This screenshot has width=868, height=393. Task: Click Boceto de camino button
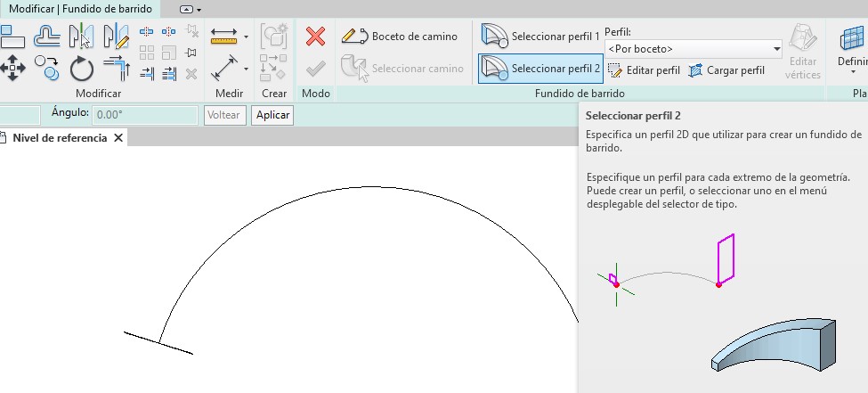(402, 37)
